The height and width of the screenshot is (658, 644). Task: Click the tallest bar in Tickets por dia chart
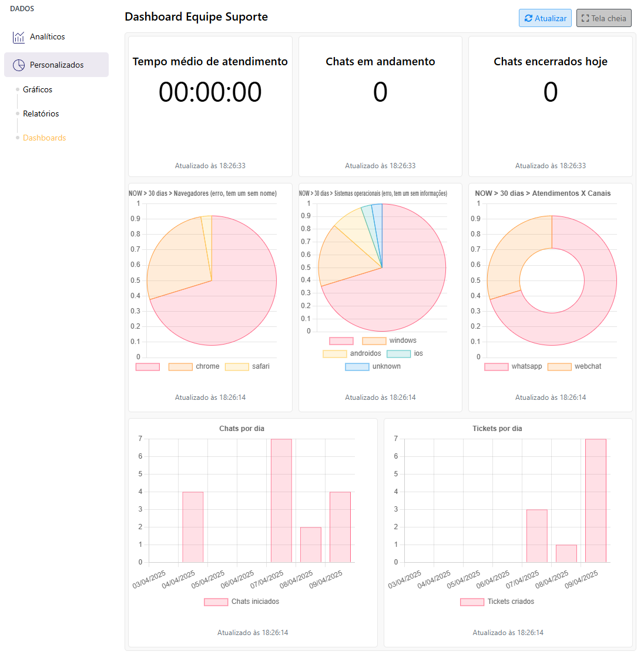[x=595, y=500]
